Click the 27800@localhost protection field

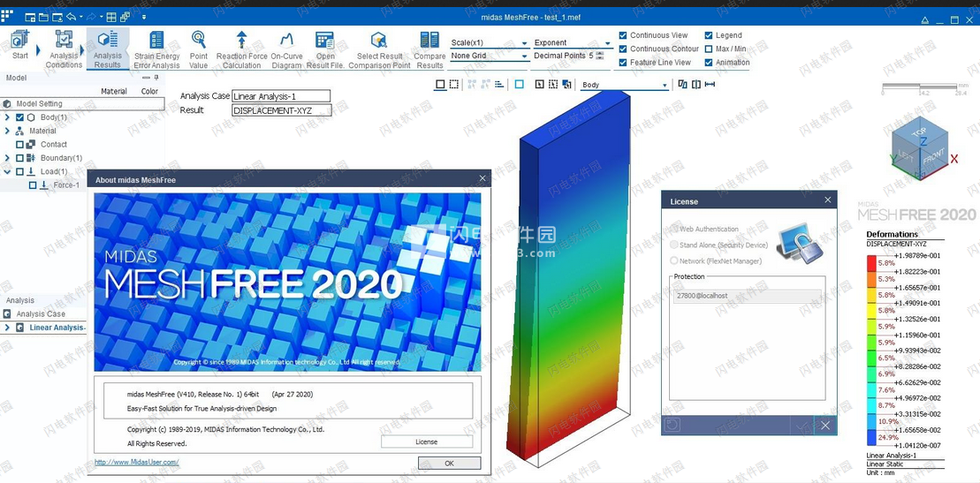pos(747,296)
